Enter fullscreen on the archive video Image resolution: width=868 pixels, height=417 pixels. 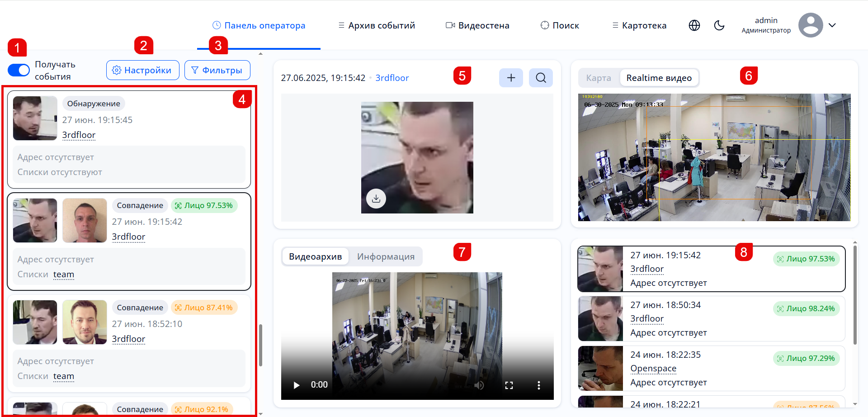pos(509,385)
